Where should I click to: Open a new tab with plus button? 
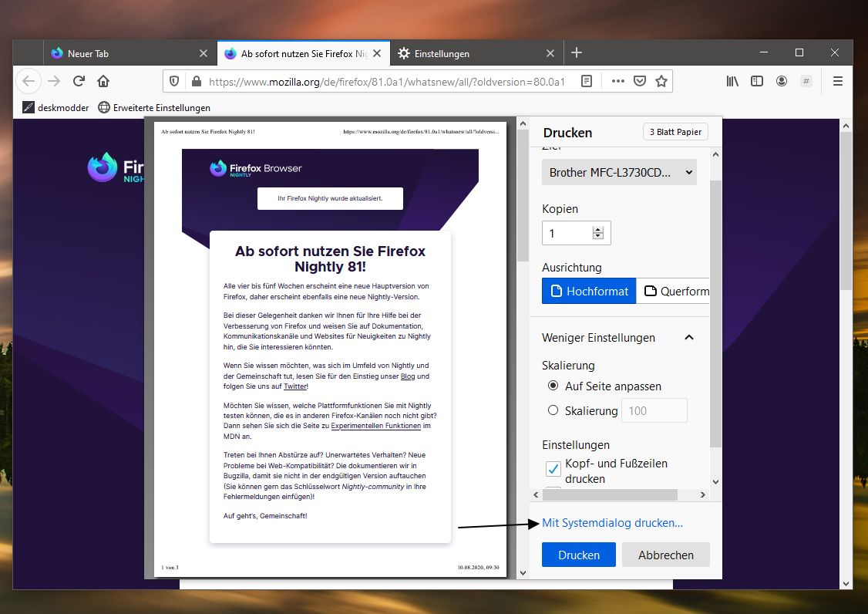coord(577,52)
